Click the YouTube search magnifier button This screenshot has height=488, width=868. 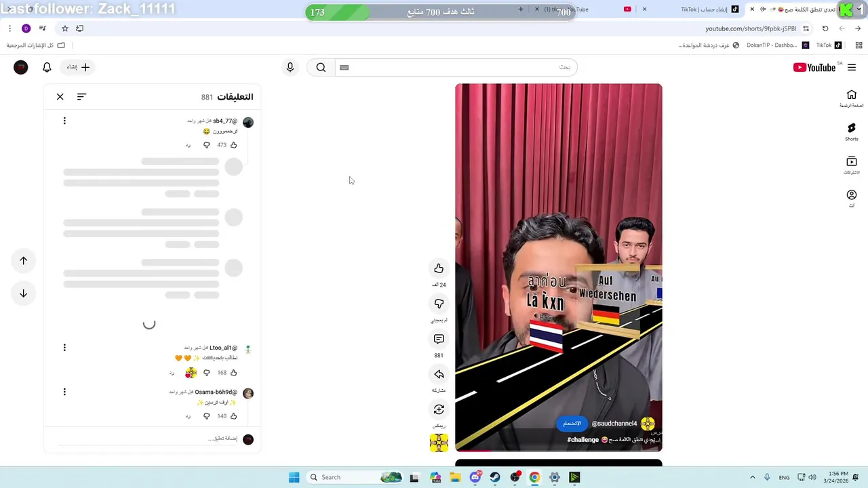click(x=321, y=67)
